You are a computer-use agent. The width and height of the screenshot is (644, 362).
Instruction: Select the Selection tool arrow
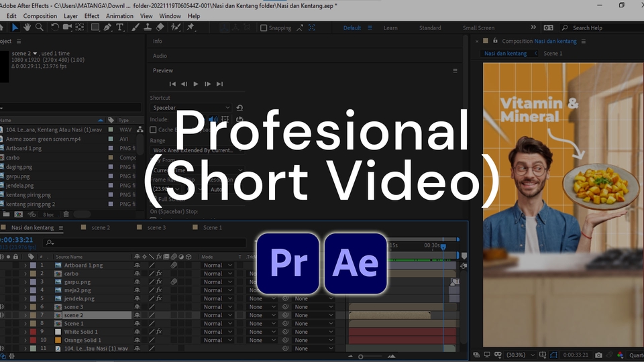[x=15, y=27]
